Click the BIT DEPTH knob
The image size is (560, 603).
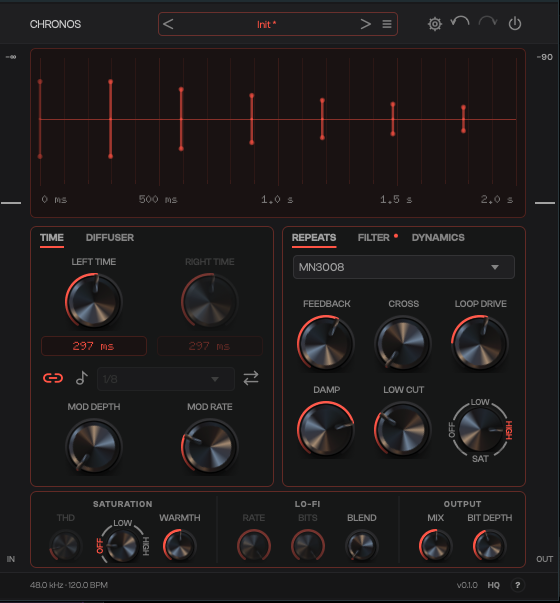[x=490, y=545]
